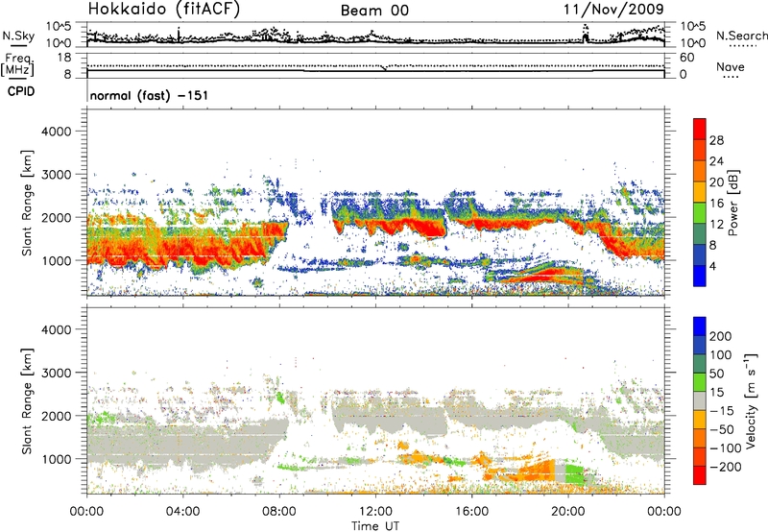Click the 'Time UT' axis label
The image size is (768, 532).
tap(375, 526)
